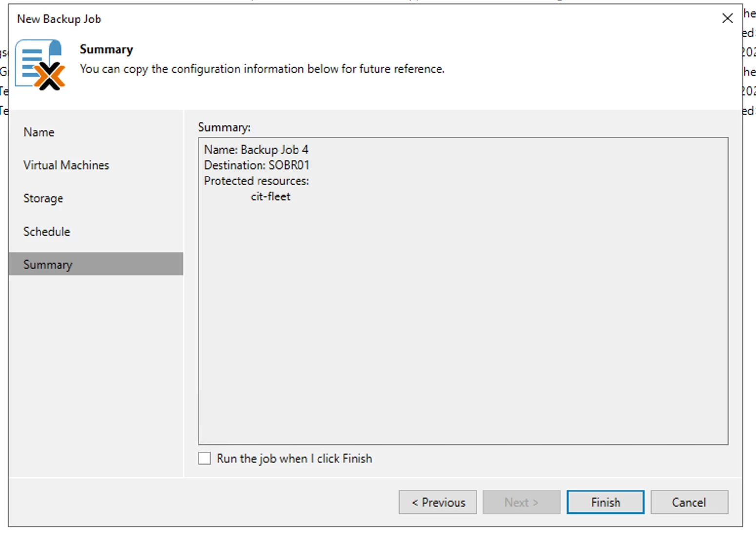Select the Summary step in sidebar
Screen dimensions: 756x550
pyautogui.click(x=48, y=265)
